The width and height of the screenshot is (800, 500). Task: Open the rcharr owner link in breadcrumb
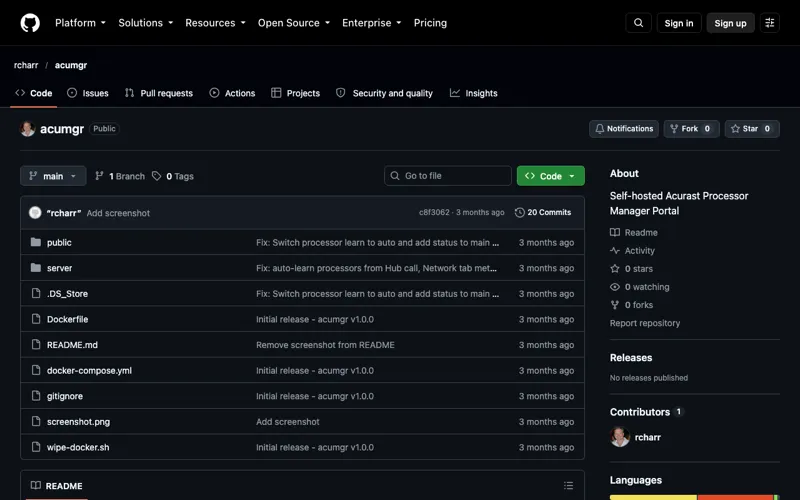click(x=26, y=65)
